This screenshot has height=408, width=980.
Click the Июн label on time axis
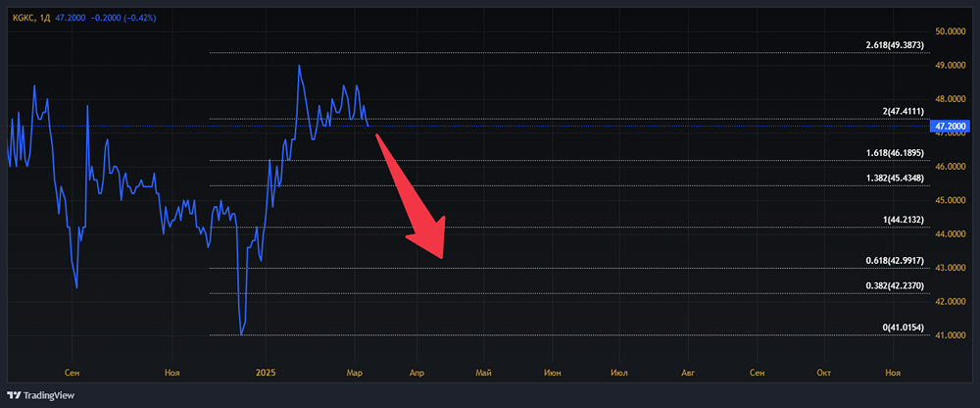coord(553,373)
